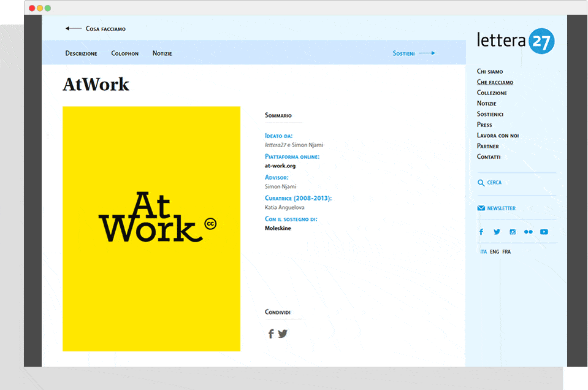Click the search magnifier icon
Viewport: 588px width, 390px height.
point(481,183)
